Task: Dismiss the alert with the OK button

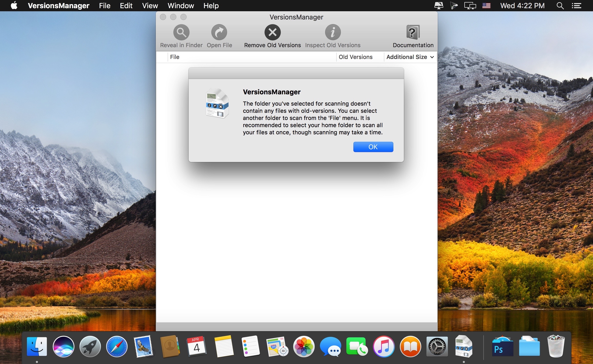Action: coord(373,147)
